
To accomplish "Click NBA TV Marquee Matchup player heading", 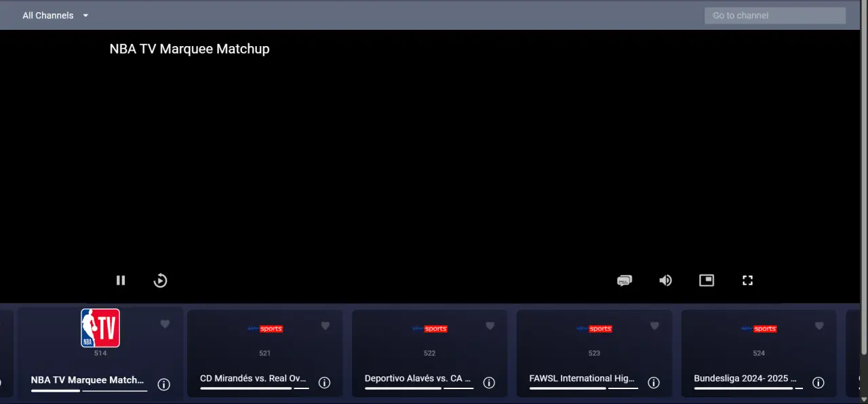I will pyautogui.click(x=189, y=49).
